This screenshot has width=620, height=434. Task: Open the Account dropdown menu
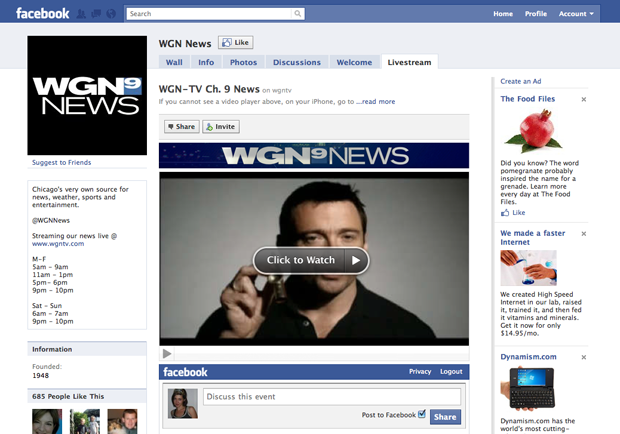576,14
